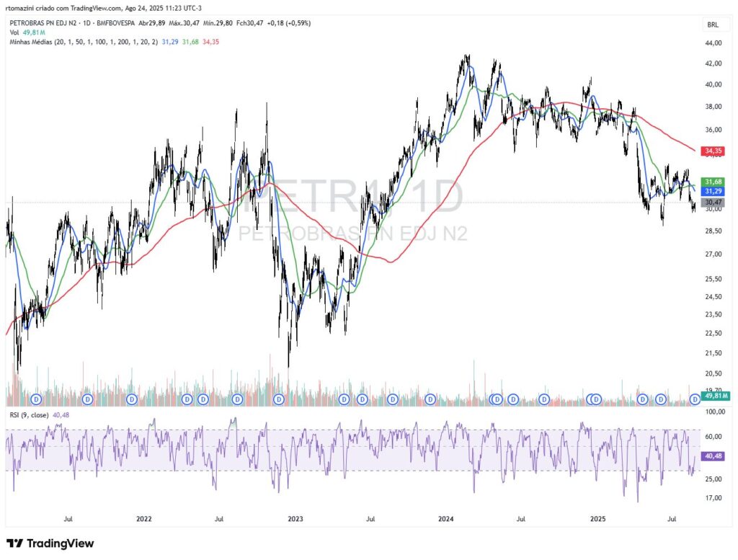Select the red 34,35 moving average price tag
The height and width of the screenshot is (560, 738).
[713, 151]
